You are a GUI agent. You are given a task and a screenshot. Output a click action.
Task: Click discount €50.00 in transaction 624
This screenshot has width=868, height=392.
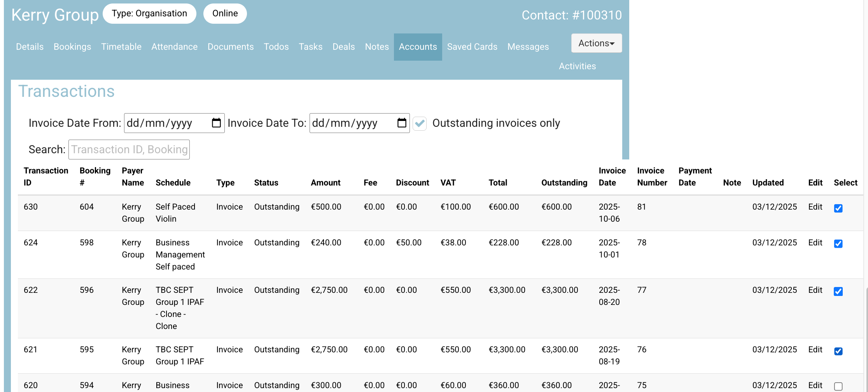[409, 243]
